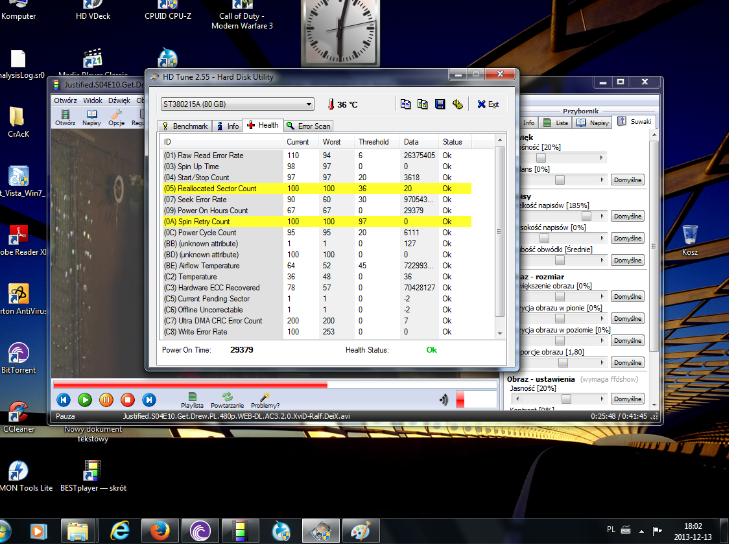The image size is (747, 560).
Task: Click the Problemy? help icon
Action: coord(265,400)
